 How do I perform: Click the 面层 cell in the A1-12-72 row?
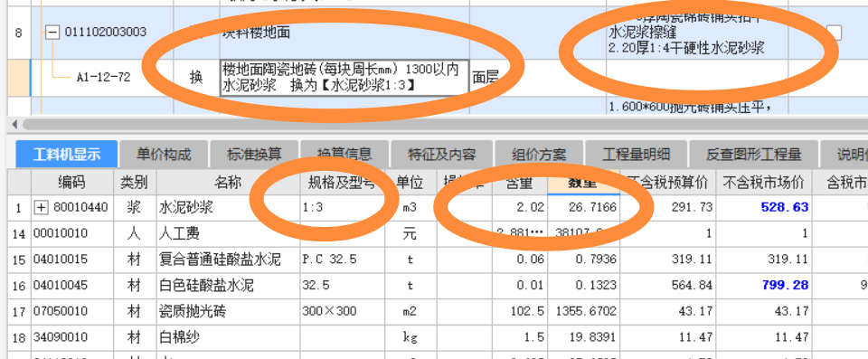click(x=486, y=78)
